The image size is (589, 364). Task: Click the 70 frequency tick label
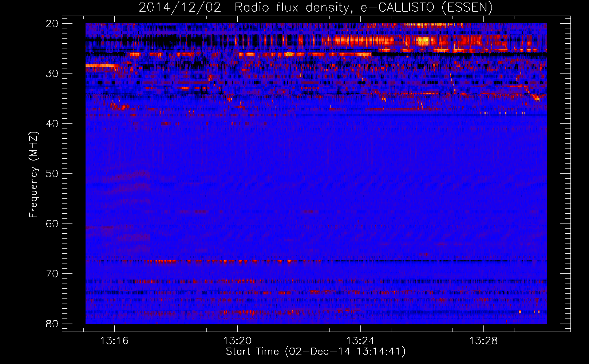(x=52, y=274)
